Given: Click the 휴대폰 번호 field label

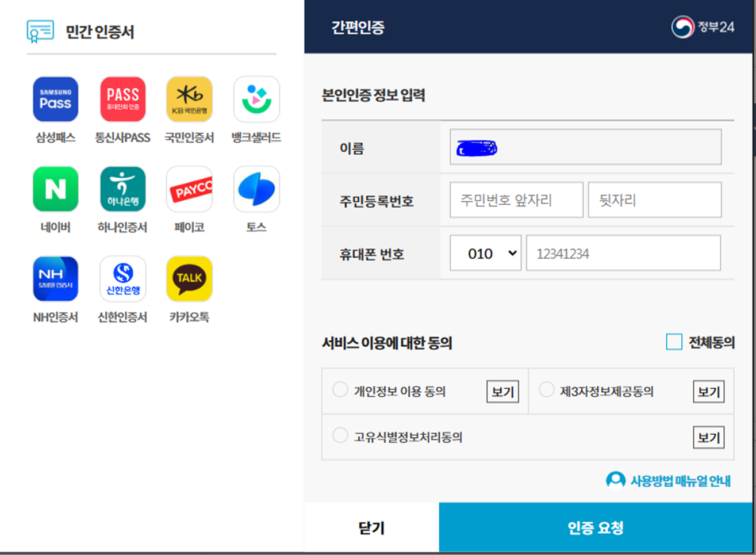Looking at the screenshot, I should (x=372, y=254).
